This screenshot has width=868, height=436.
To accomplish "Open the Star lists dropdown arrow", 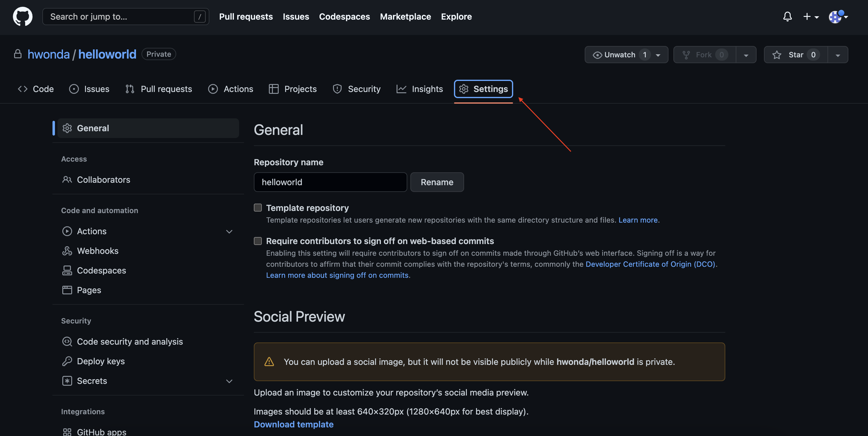I will pyautogui.click(x=838, y=55).
